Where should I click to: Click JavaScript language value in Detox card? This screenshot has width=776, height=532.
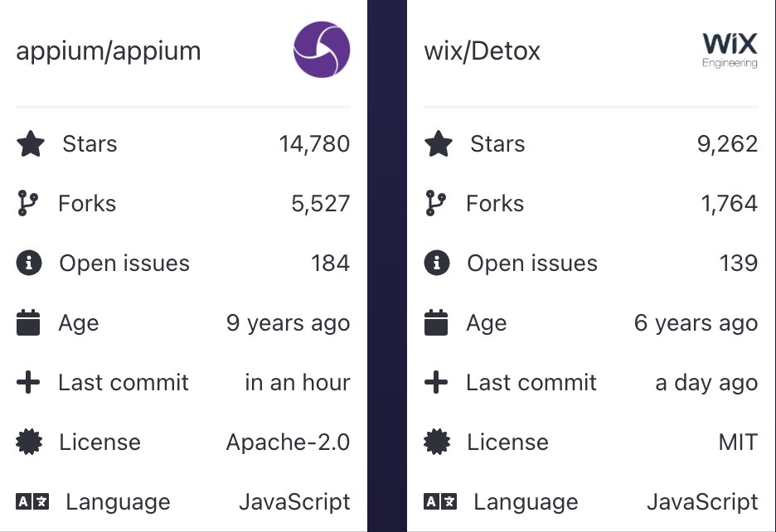coord(702,502)
